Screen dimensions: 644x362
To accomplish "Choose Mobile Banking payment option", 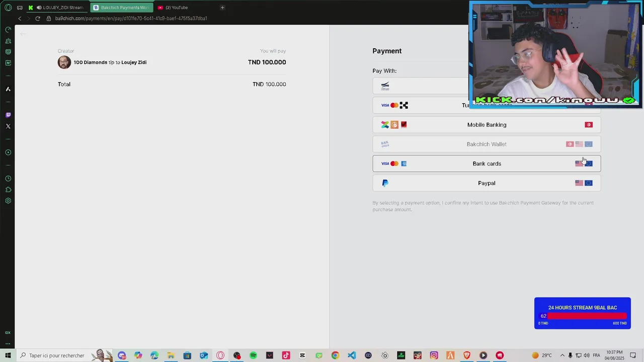I will click(487, 125).
